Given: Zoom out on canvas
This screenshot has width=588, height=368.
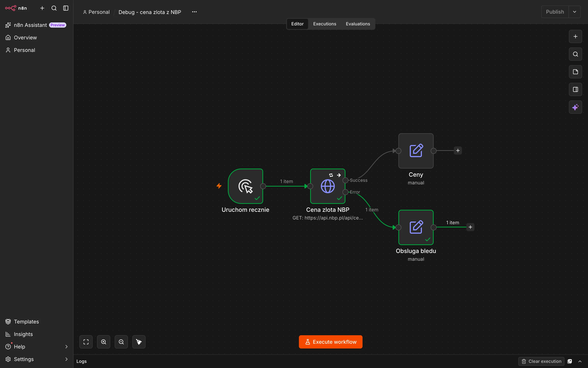Looking at the screenshot, I should click(x=121, y=342).
